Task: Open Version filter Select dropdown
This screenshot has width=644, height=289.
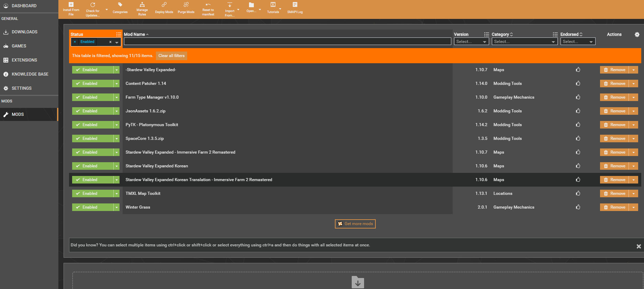Action: click(471, 42)
